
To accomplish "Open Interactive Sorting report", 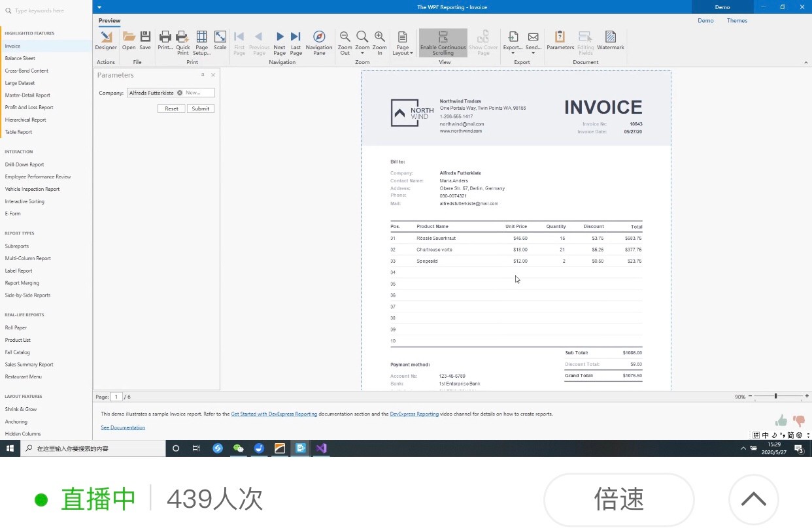I will [x=46, y=201].
